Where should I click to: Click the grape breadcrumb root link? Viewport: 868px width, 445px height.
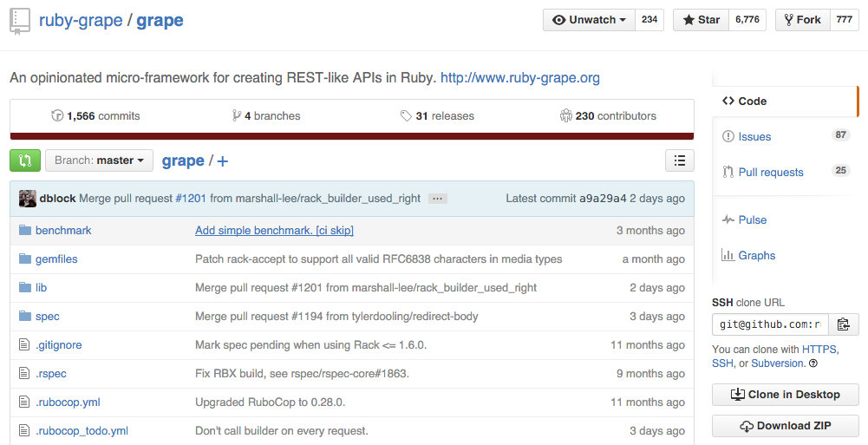(183, 161)
